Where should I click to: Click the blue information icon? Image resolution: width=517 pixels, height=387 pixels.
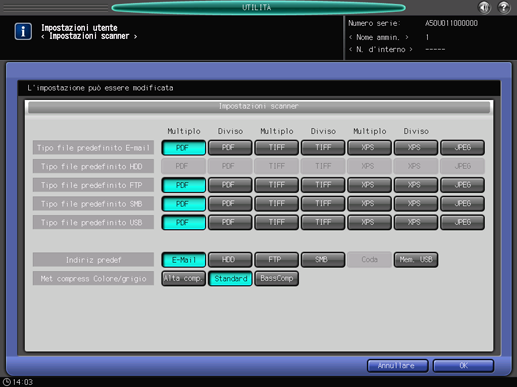23,32
